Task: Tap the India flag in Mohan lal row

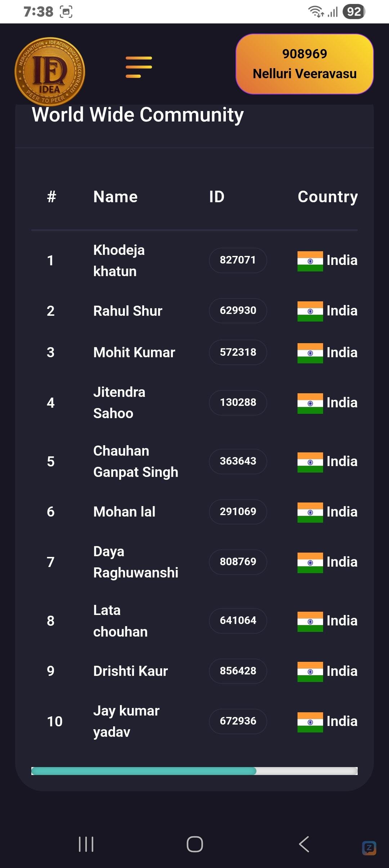Action: click(310, 512)
